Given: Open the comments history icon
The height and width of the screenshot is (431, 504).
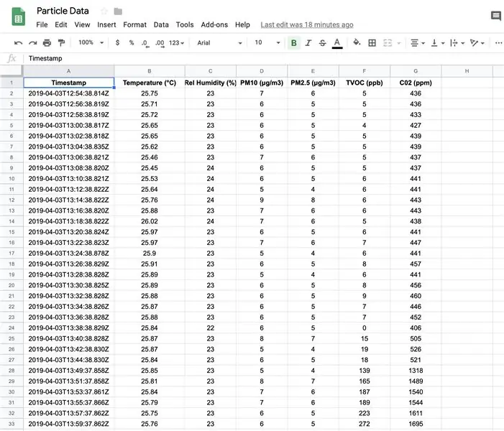Looking at the screenshot, I should (x=495, y=16).
